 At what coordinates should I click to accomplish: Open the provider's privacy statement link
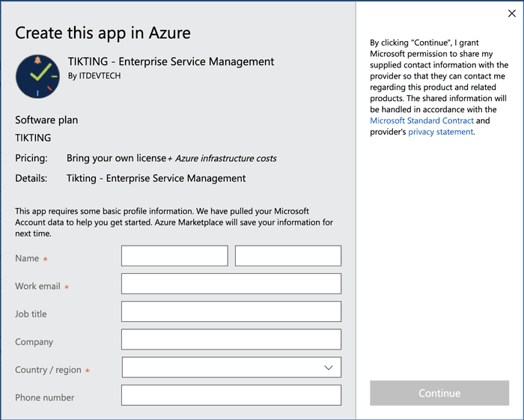pyautogui.click(x=440, y=132)
